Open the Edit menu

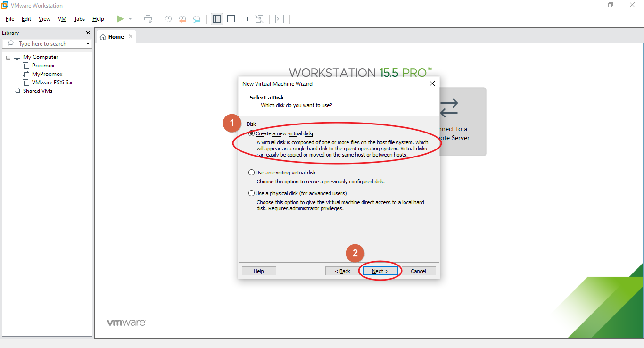click(x=26, y=19)
